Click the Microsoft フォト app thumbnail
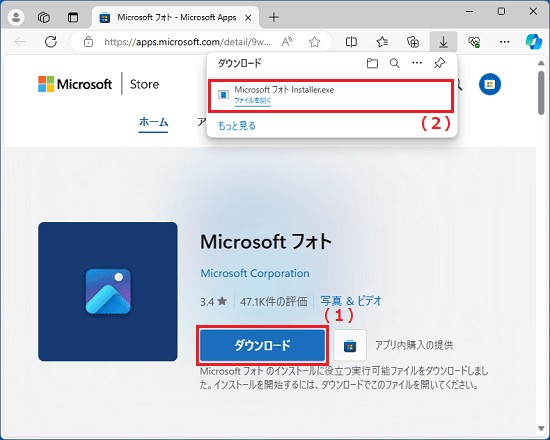This screenshot has height=440, width=550. 108,291
